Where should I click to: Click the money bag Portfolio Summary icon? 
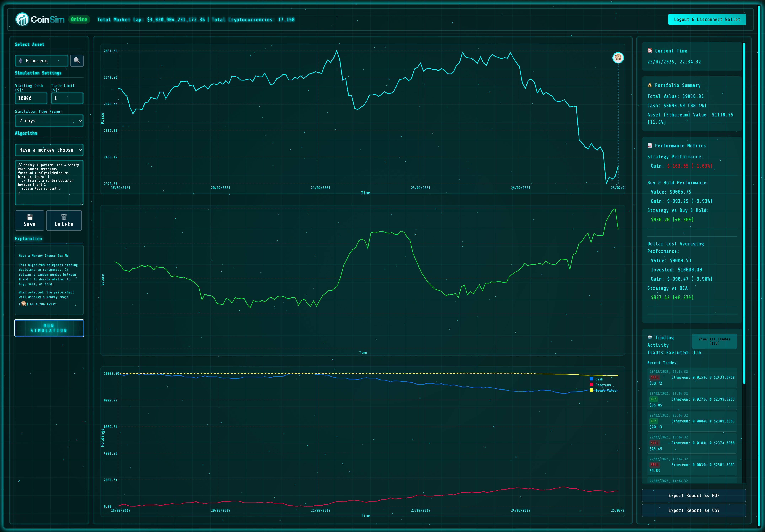click(x=649, y=85)
